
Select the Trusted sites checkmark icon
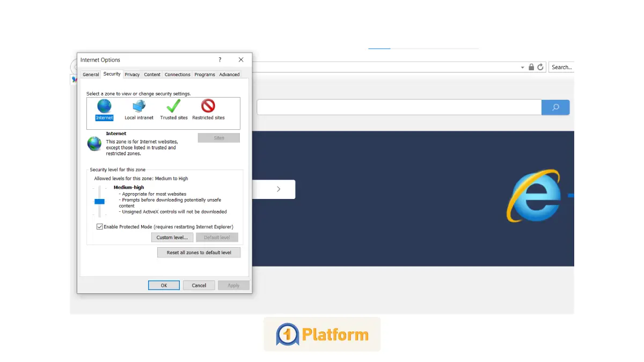coord(173,106)
